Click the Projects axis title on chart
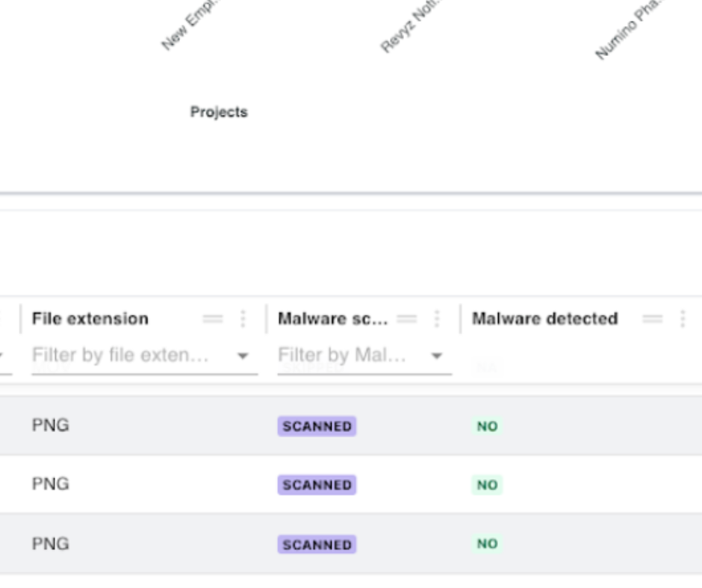The image size is (702, 588). [218, 112]
